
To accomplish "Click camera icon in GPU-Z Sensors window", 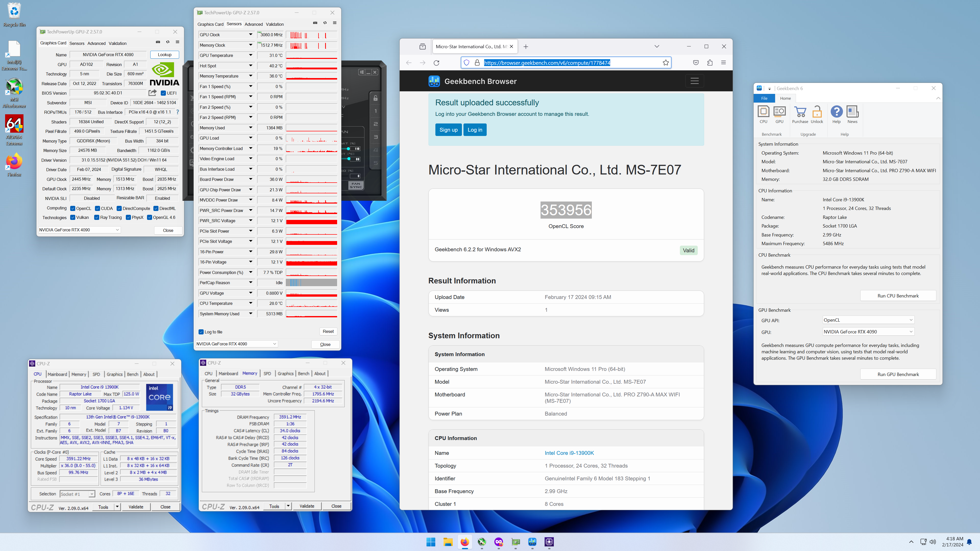I will pyautogui.click(x=315, y=23).
